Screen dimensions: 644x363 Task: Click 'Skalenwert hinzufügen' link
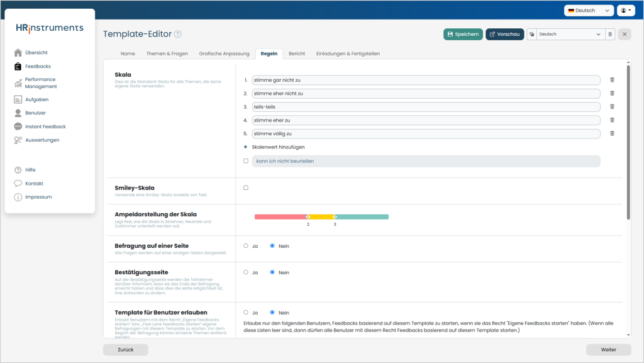pyautogui.click(x=278, y=147)
